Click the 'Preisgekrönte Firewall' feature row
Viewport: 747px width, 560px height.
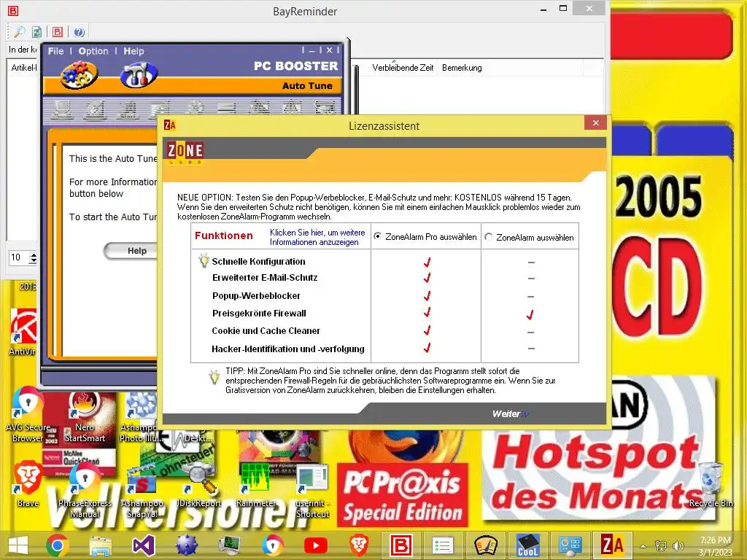[259, 314]
